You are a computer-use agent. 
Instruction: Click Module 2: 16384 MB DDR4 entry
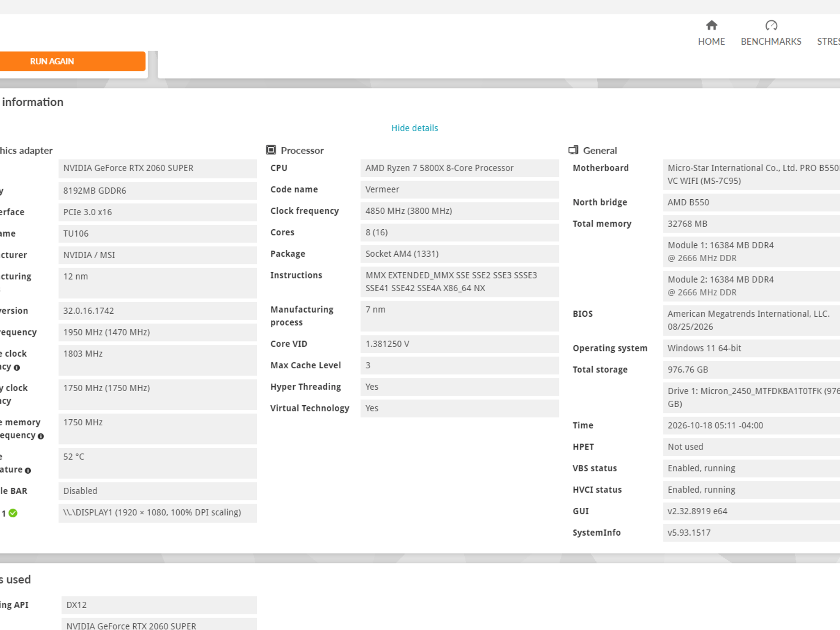pyautogui.click(x=751, y=286)
